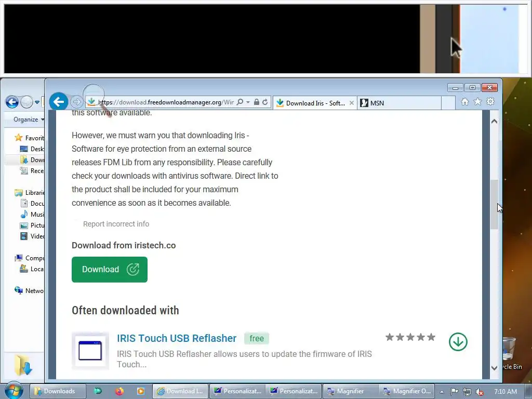Screen dimensions: 532x399
Task: Click the Downloads folder icon in details pane
Action: pos(23,365)
